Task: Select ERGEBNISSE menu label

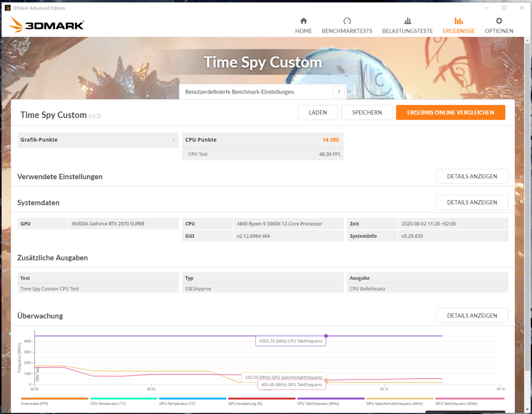Action: coord(459,31)
